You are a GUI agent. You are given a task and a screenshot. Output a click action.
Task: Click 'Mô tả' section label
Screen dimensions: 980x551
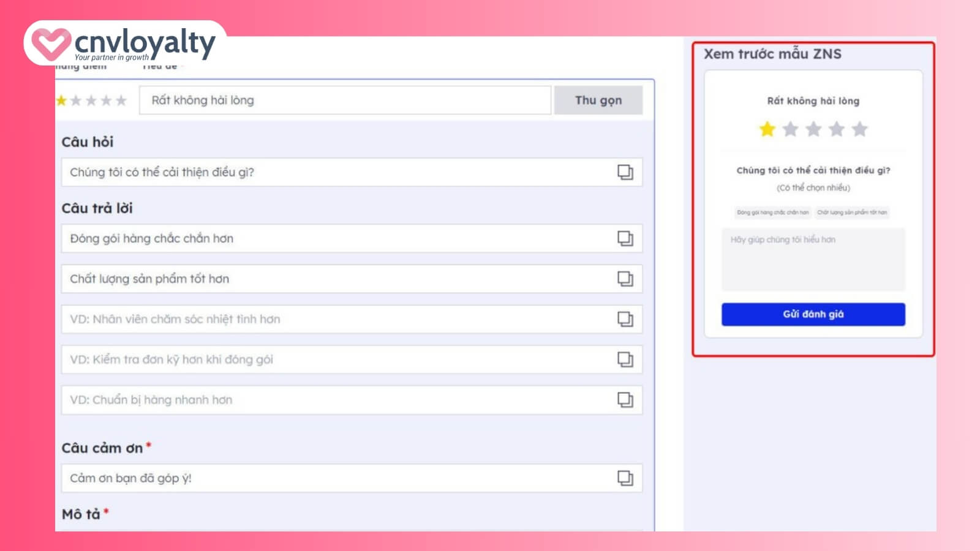coord(81,514)
